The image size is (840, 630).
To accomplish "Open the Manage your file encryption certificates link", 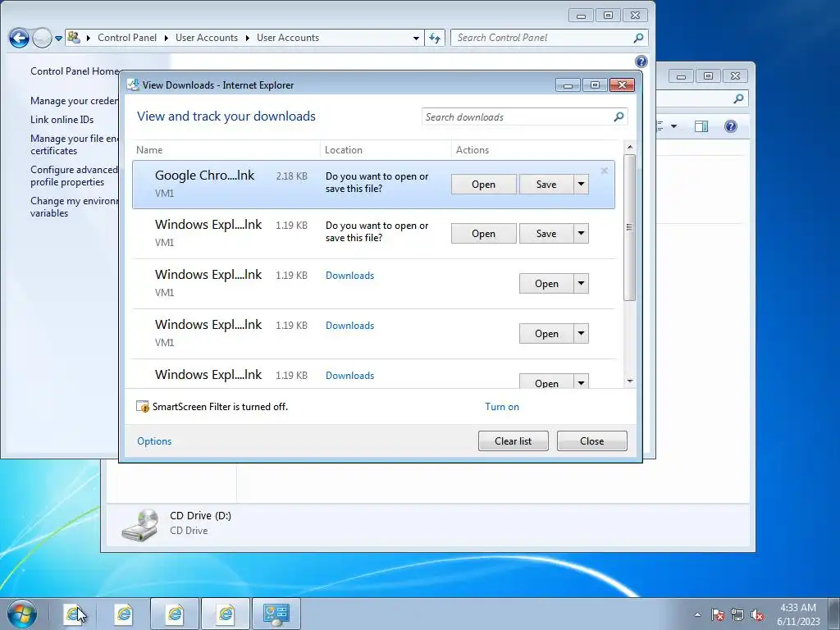I will [x=75, y=144].
